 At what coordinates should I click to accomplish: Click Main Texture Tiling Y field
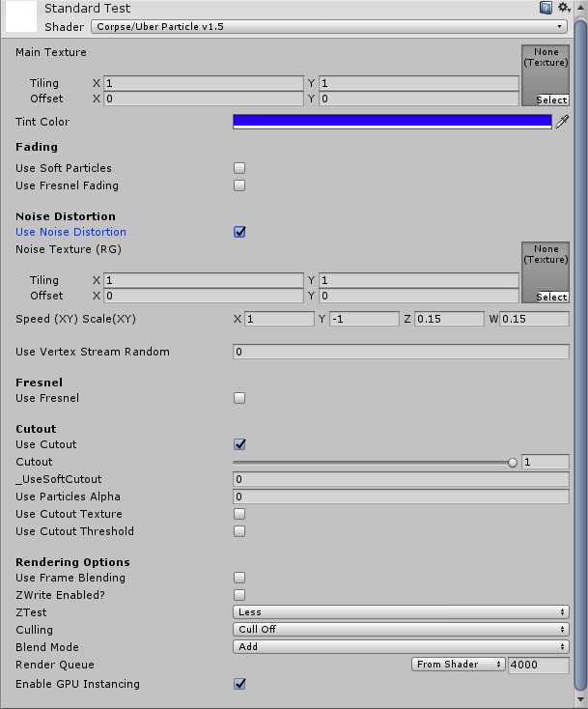coord(419,83)
